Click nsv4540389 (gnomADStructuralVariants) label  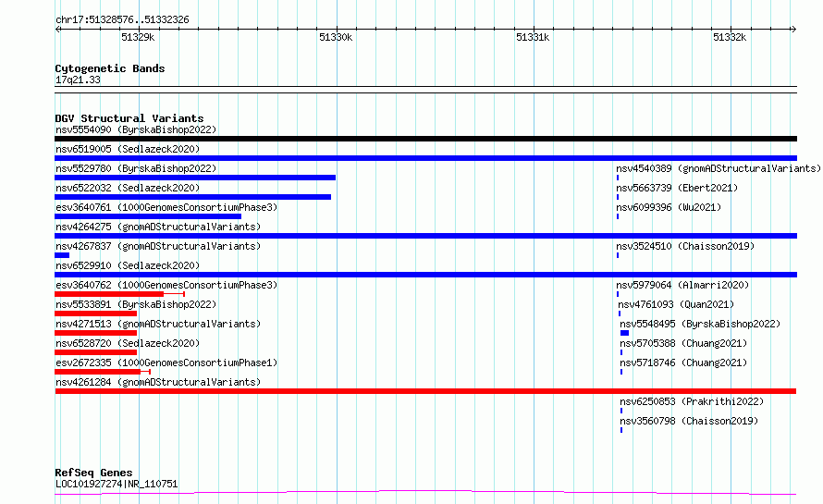[718, 168]
